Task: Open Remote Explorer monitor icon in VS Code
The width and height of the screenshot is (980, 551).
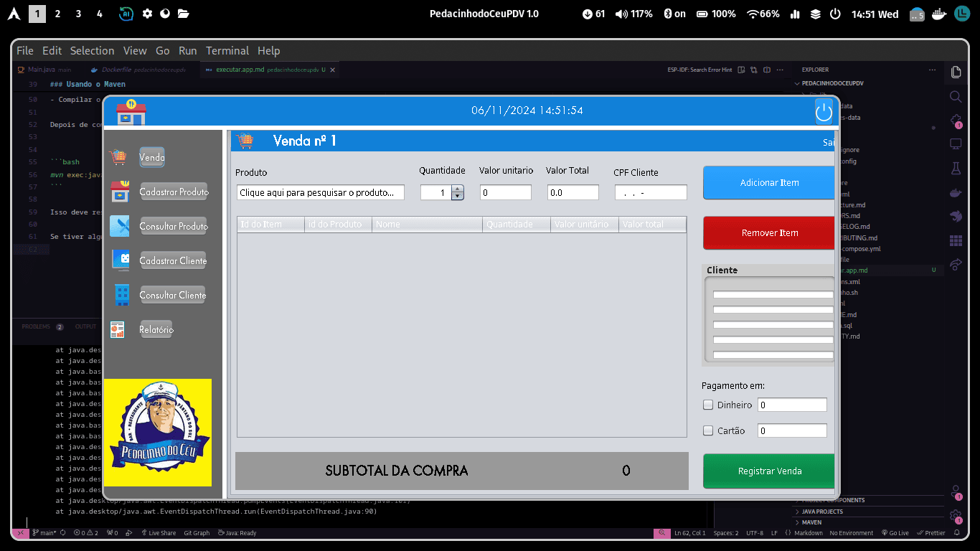Action: click(956, 144)
